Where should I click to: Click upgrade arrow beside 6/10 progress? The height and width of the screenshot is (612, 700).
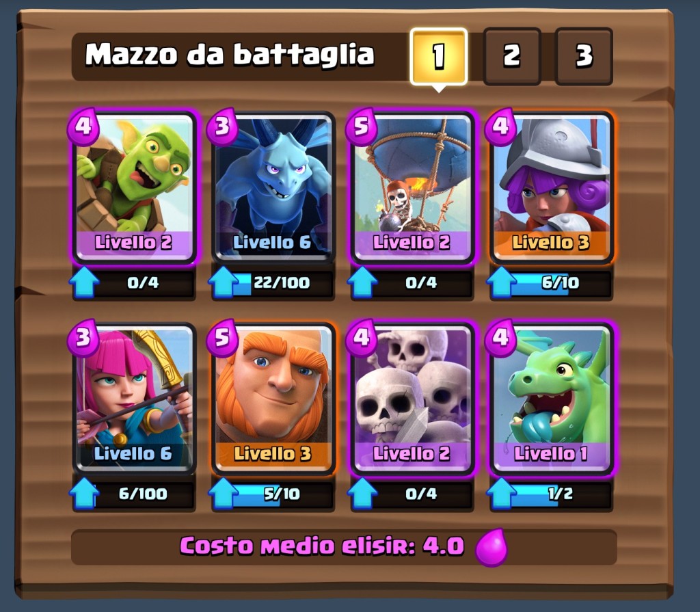tap(501, 282)
